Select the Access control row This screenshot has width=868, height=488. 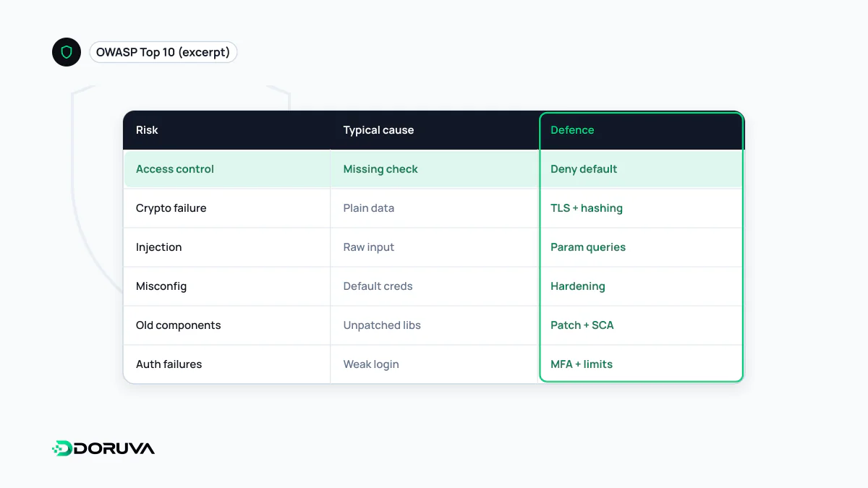pos(433,169)
